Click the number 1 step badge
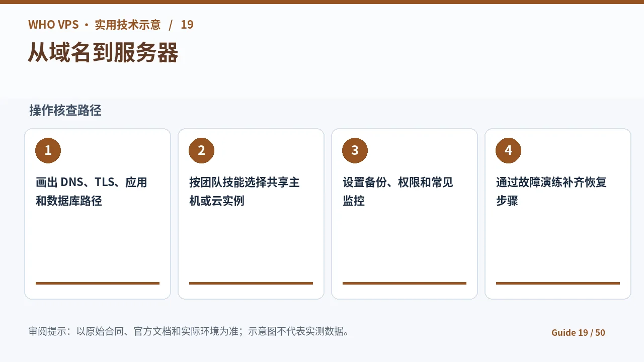Screen dimensions: 644x362 point(48,150)
